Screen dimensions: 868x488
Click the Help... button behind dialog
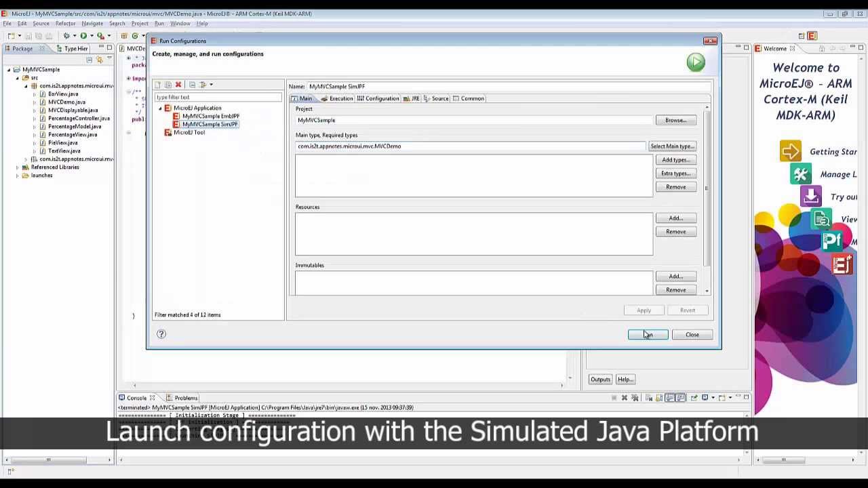tap(625, 380)
